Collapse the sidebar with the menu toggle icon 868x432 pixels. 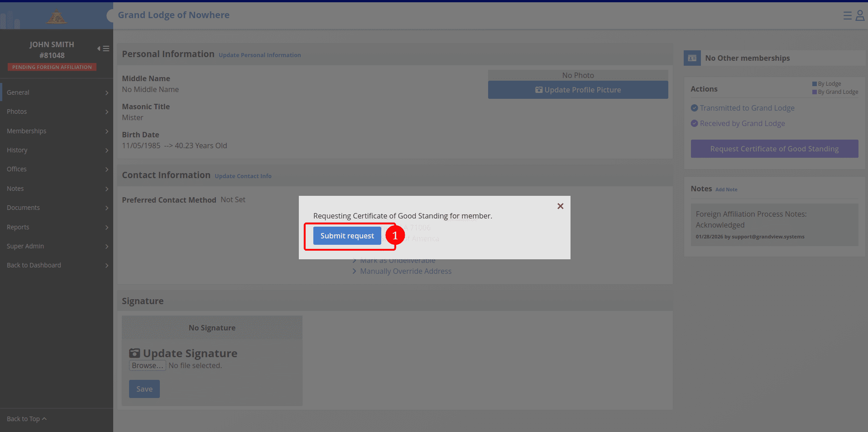click(103, 49)
